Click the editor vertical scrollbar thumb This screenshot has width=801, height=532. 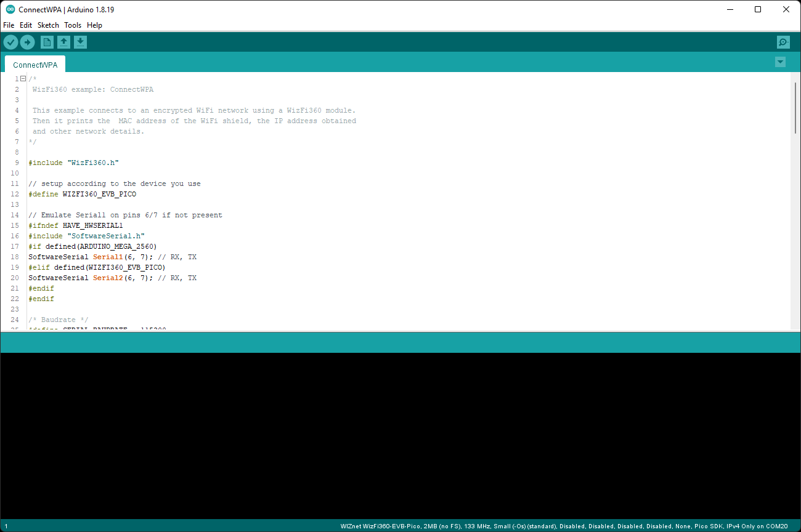point(795,108)
